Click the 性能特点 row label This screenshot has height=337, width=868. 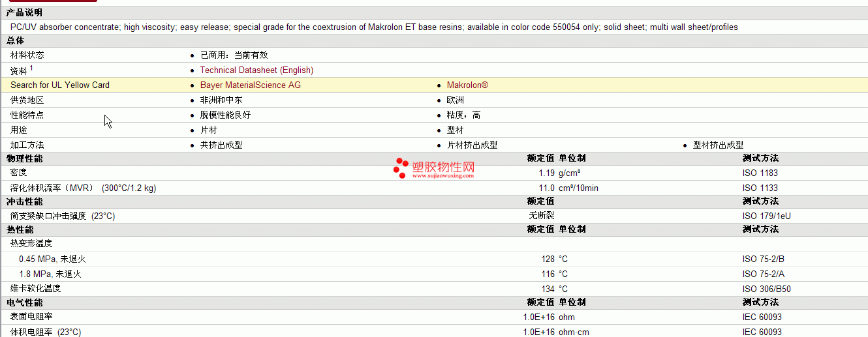[27, 115]
